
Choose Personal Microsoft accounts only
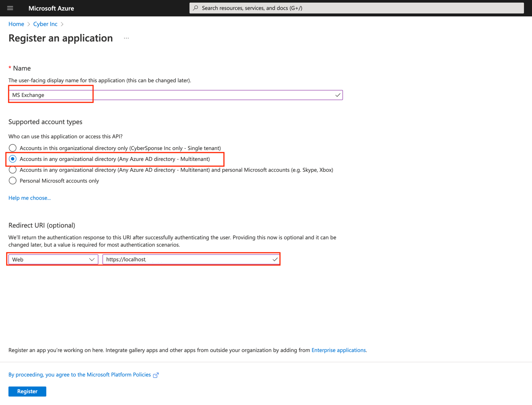coord(13,181)
